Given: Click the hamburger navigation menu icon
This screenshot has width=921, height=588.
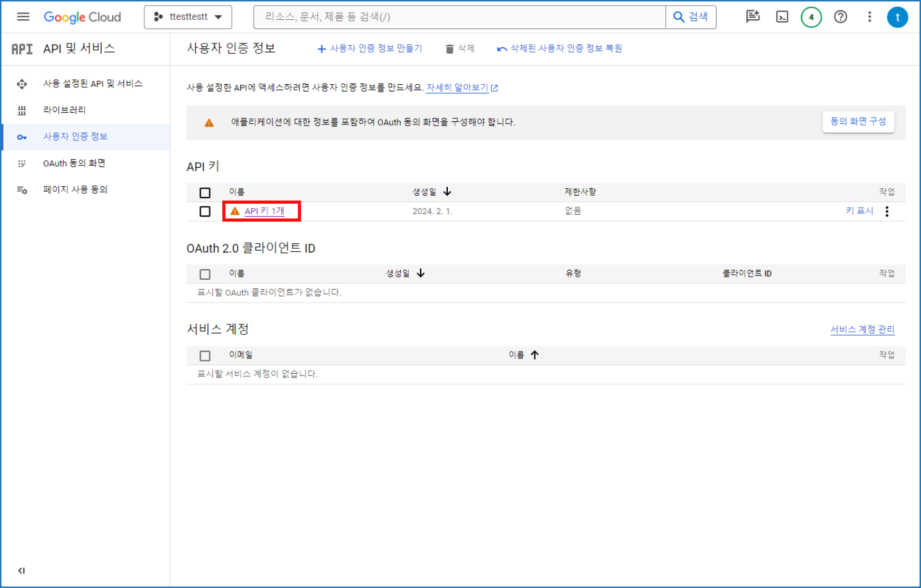Looking at the screenshot, I should [x=23, y=17].
